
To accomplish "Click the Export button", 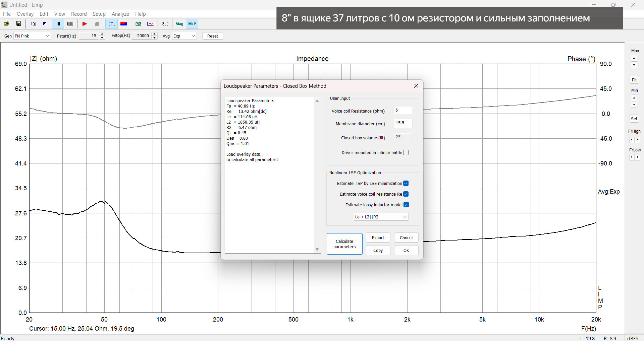I will pyautogui.click(x=378, y=237).
